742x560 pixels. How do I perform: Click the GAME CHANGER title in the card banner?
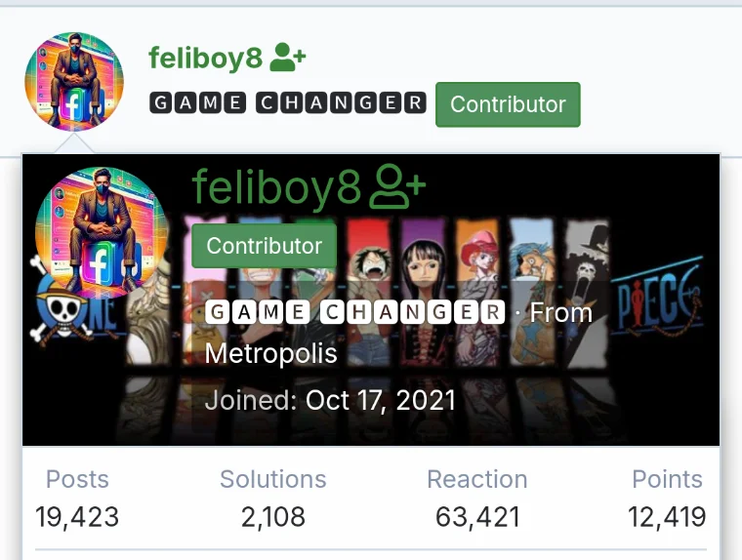[x=355, y=312]
